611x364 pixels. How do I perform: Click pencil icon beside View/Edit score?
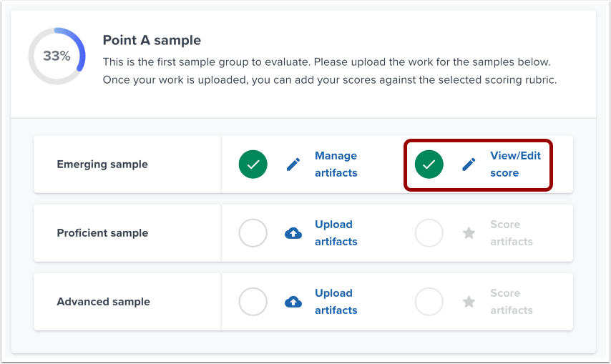pyautogui.click(x=469, y=164)
